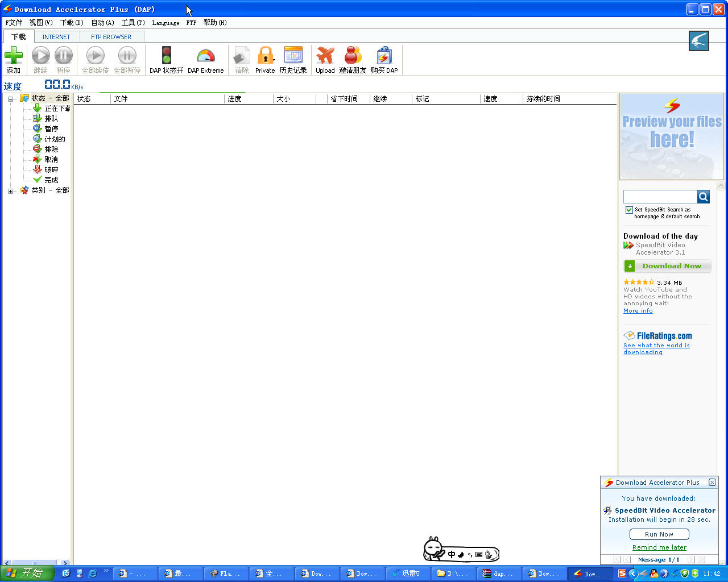Click the Remind me later link
This screenshot has width=728, height=582.
click(x=659, y=547)
